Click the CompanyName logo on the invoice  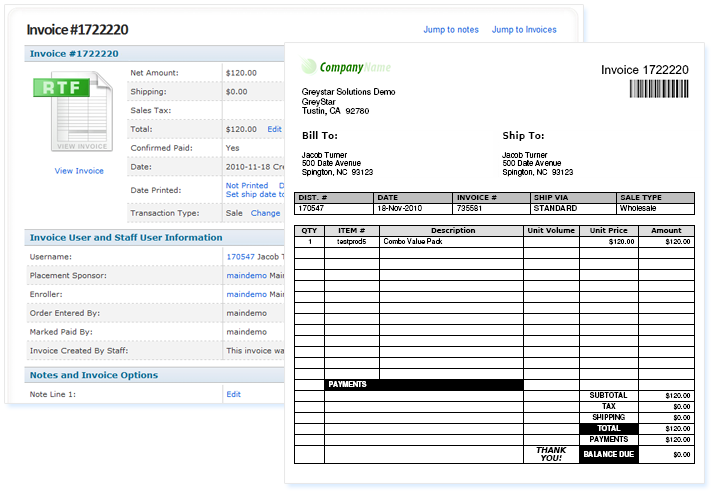click(x=346, y=67)
